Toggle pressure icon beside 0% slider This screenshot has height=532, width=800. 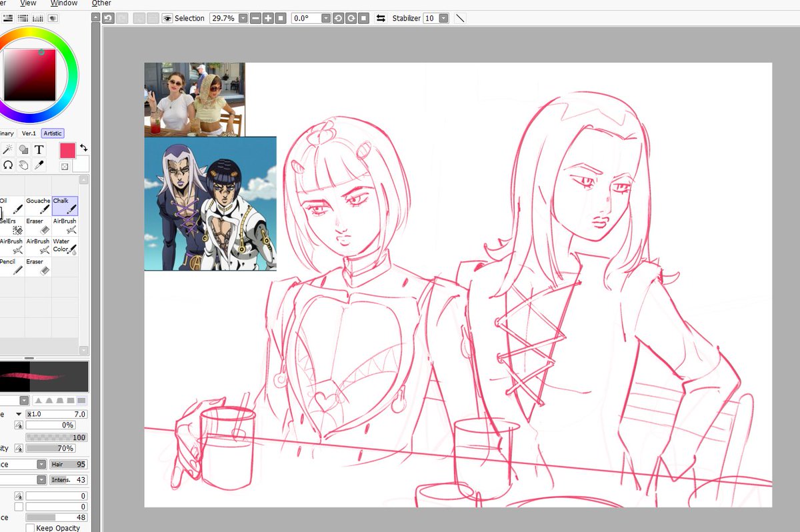pos(19,425)
